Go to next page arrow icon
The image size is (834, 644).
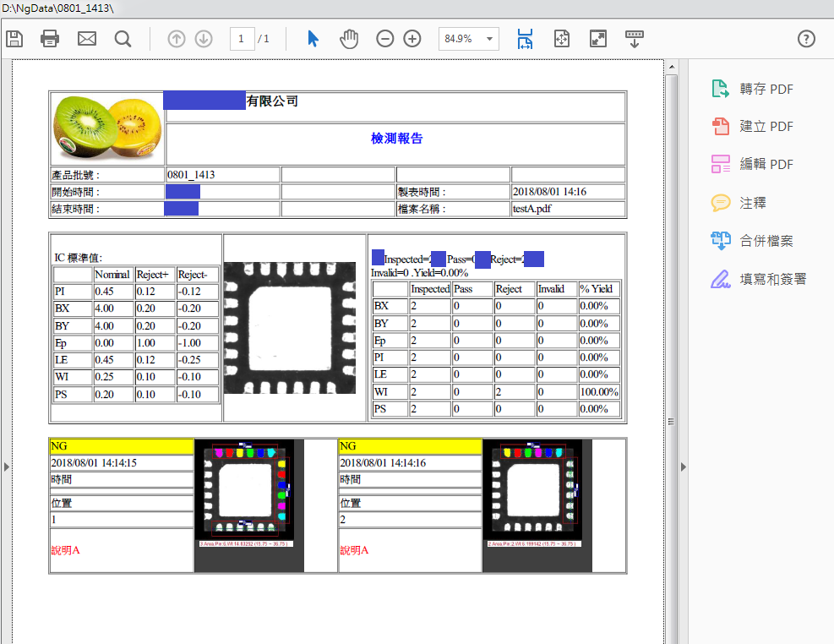(204, 39)
